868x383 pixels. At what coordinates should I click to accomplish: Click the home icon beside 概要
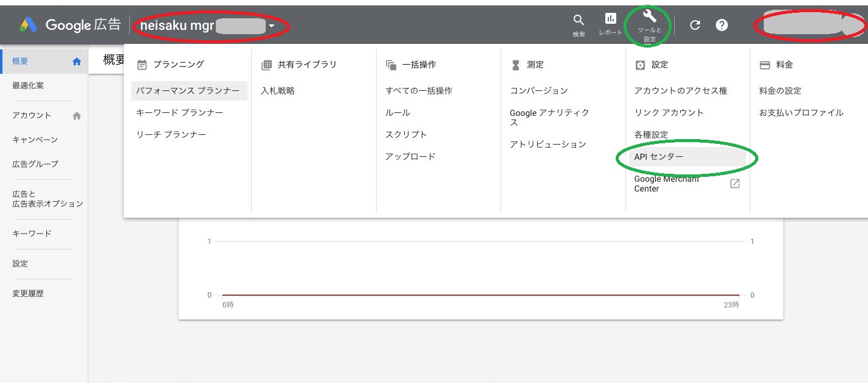click(77, 62)
